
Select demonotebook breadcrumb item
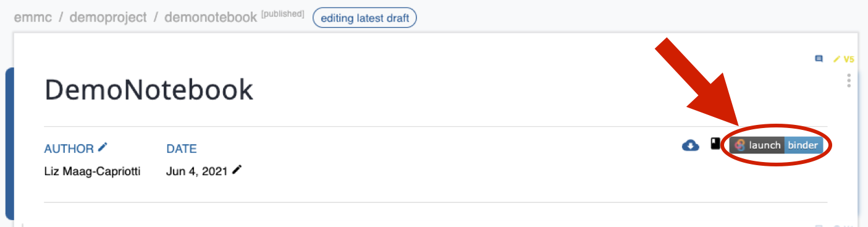pos(210,17)
